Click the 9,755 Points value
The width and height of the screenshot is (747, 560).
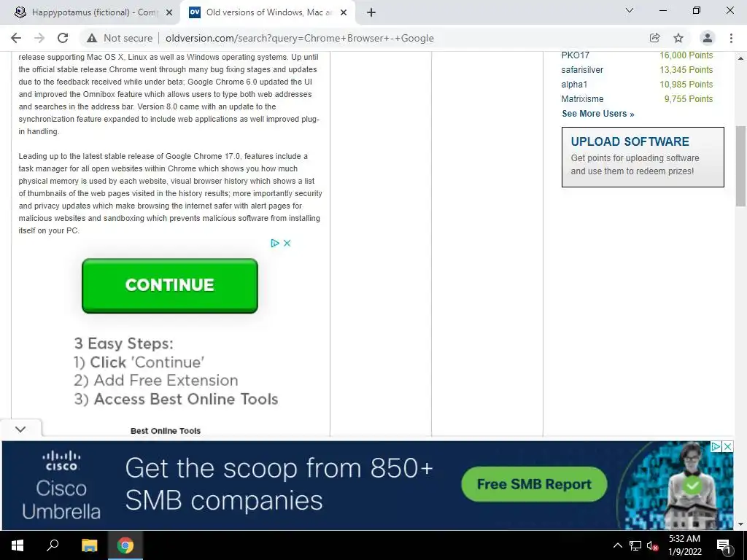coord(689,99)
